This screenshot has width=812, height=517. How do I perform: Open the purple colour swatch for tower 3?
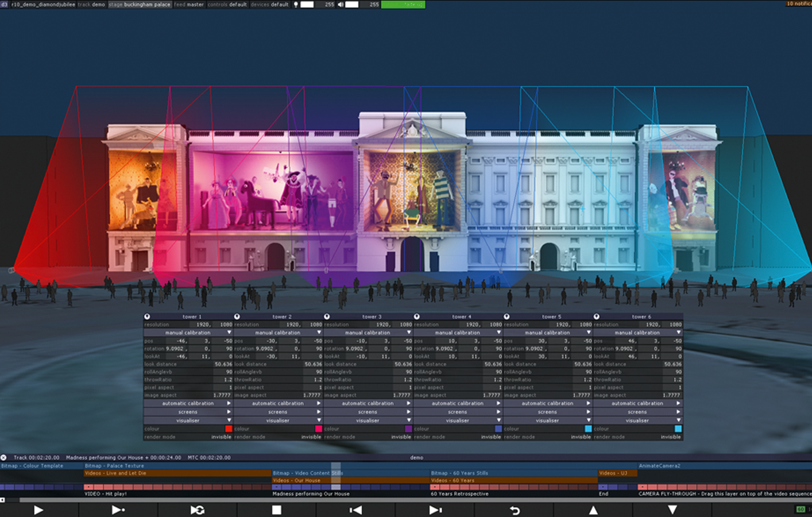[408, 429]
